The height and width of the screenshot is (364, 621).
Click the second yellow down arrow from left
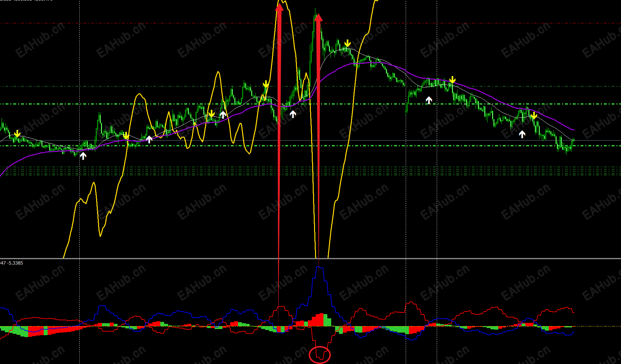126,135
